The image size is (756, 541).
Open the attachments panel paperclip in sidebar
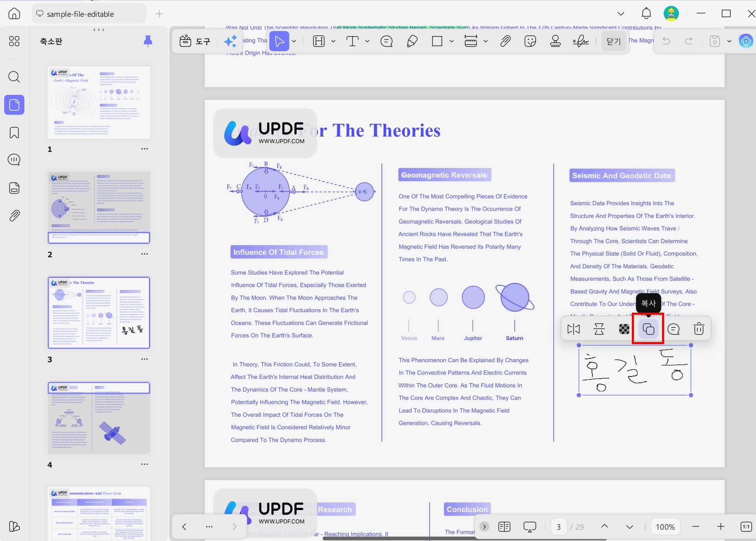(14, 216)
